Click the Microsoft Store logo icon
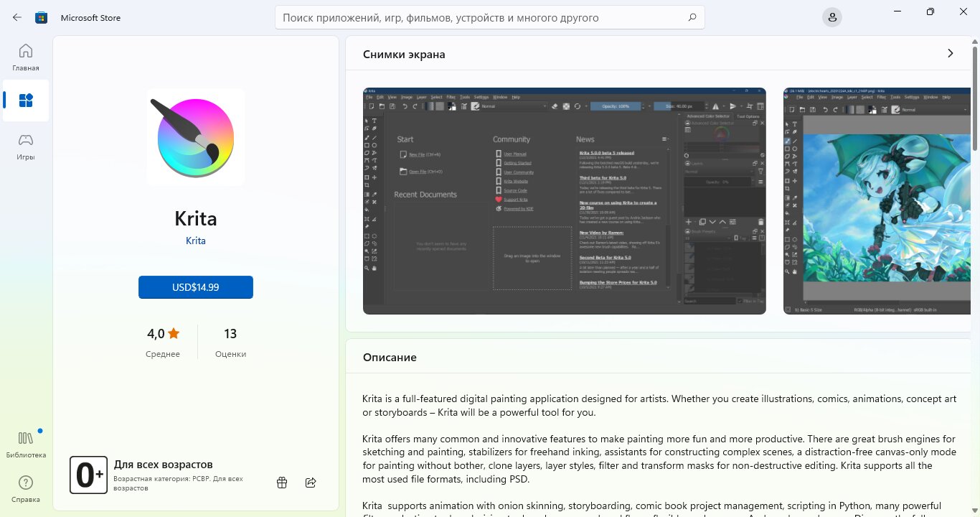This screenshot has width=980, height=517. [x=41, y=17]
